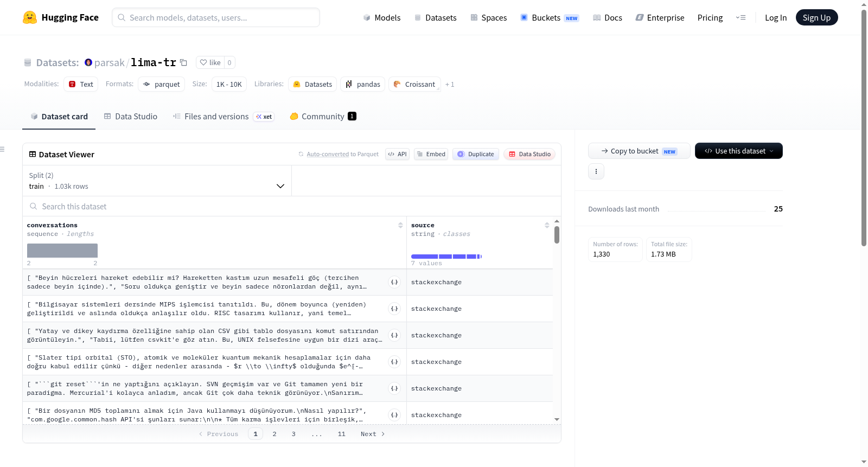The width and height of the screenshot is (868, 467).
Task: Switch to the Dataset card tab
Action: click(59, 116)
